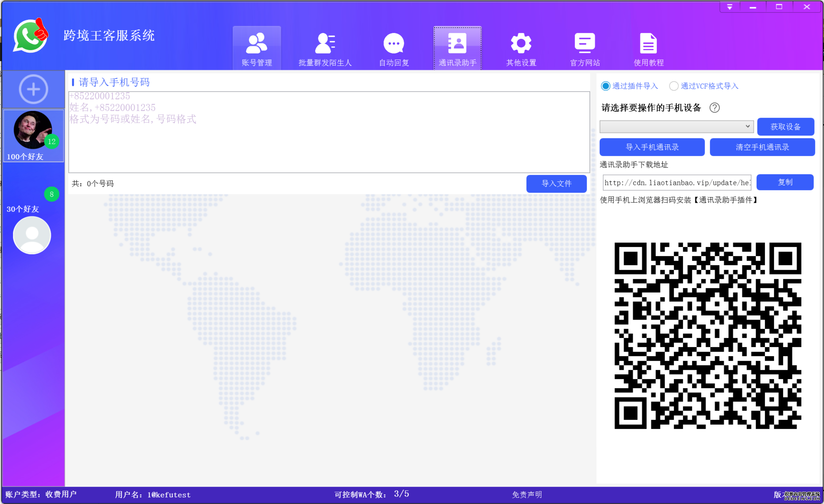Select 通过VCF格式导入 import via VCF radio button
Image resolution: width=824 pixels, height=504 pixels.
pos(673,87)
